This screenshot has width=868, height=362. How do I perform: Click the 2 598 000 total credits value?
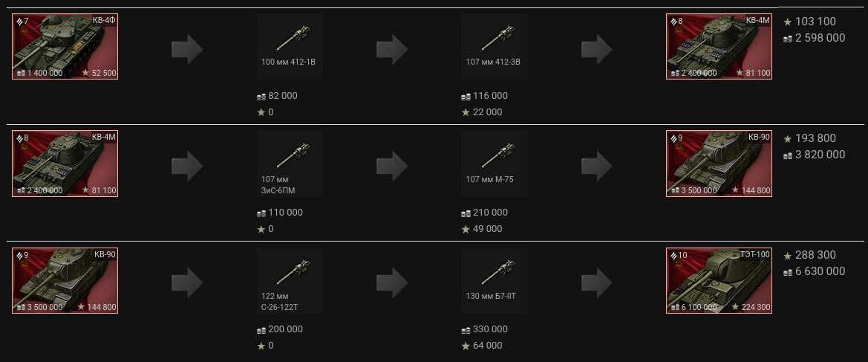point(820,38)
